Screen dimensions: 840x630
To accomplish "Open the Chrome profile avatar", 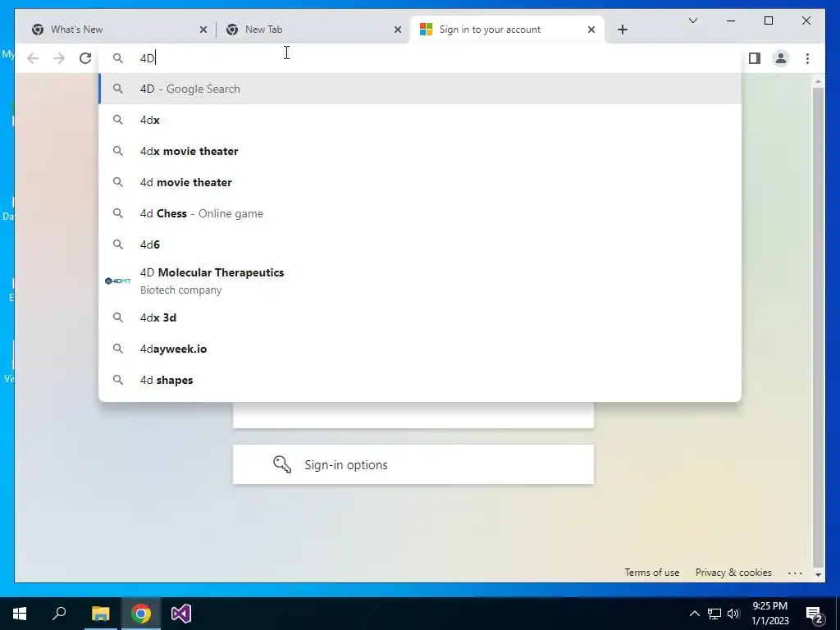I will point(781,58).
